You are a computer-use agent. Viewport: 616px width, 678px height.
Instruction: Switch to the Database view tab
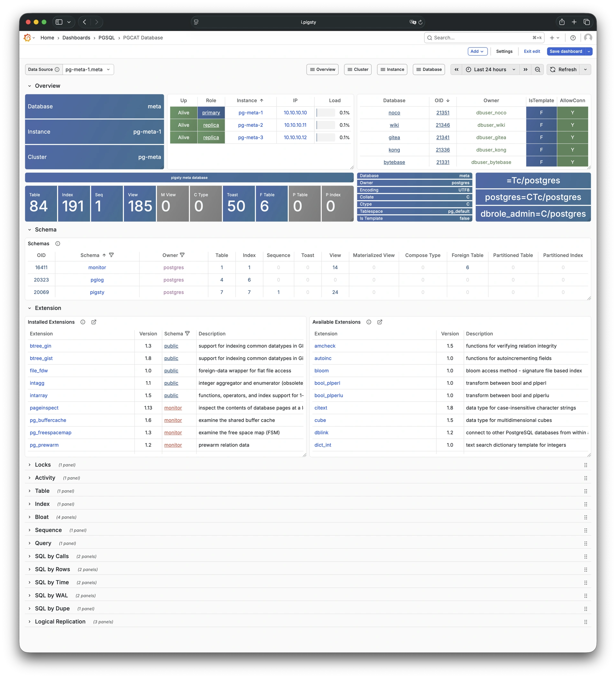coord(429,69)
